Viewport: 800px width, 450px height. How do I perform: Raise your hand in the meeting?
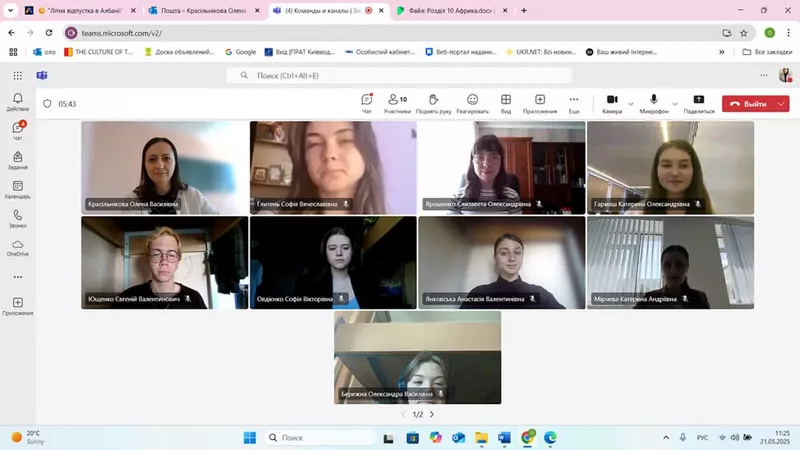[x=433, y=103]
